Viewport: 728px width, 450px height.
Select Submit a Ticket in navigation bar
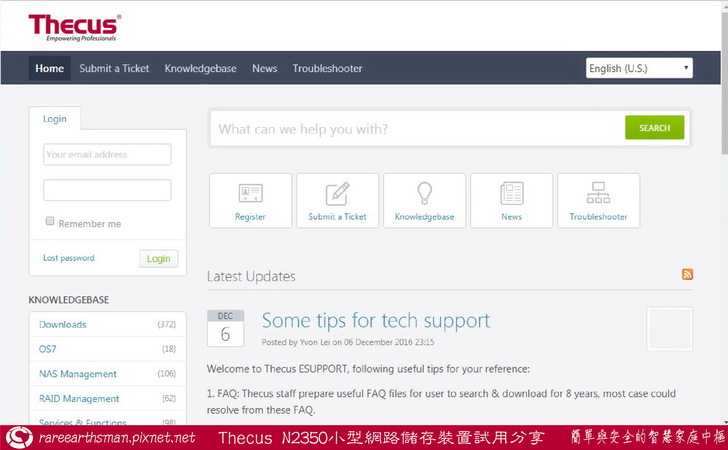114,68
